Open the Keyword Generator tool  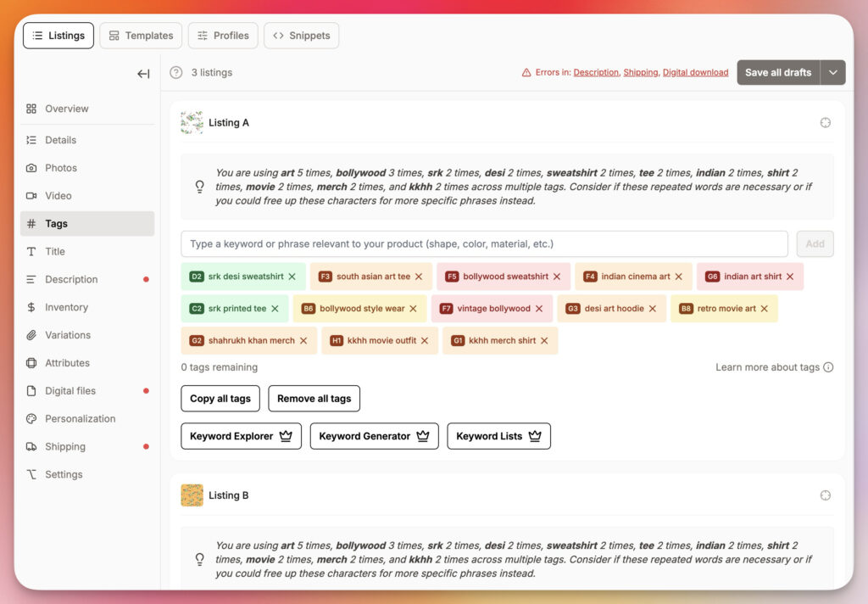(x=374, y=436)
